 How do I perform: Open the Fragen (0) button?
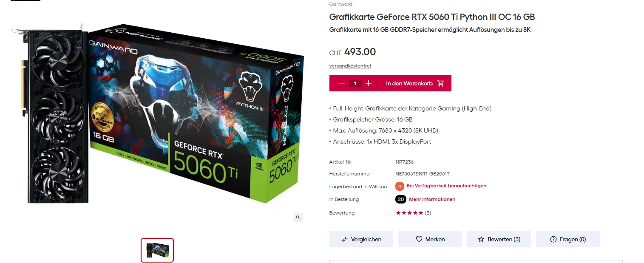[568, 239]
